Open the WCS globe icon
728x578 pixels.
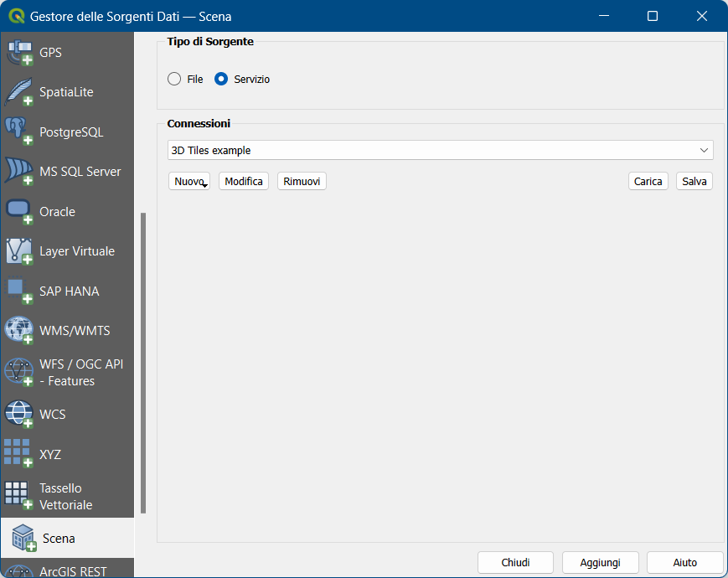(18, 414)
